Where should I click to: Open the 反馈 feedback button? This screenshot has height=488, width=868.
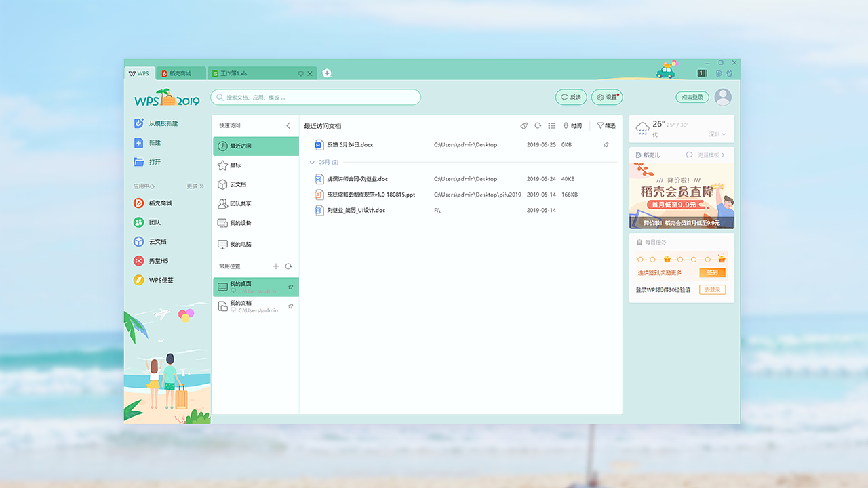571,97
